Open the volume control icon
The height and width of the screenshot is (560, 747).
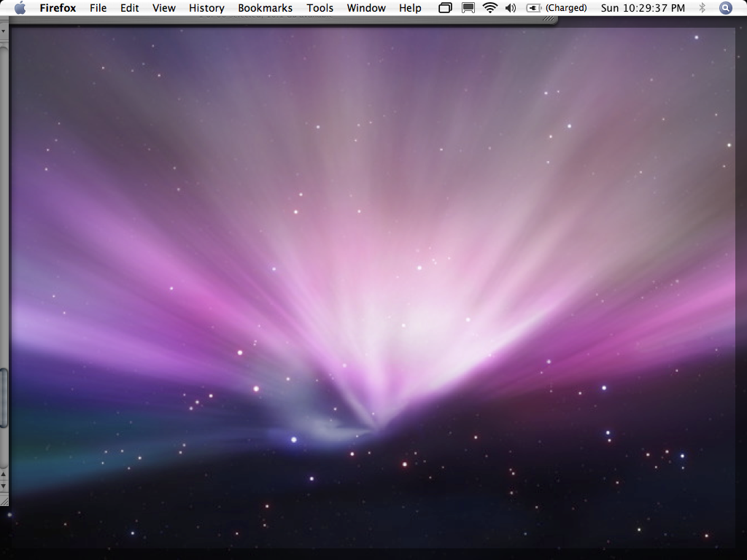511,8
